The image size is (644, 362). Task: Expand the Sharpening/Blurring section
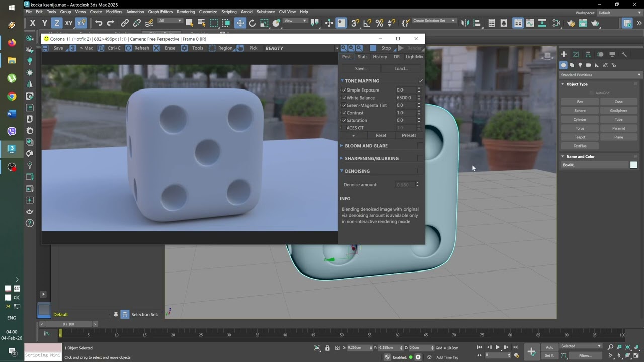click(x=342, y=158)
